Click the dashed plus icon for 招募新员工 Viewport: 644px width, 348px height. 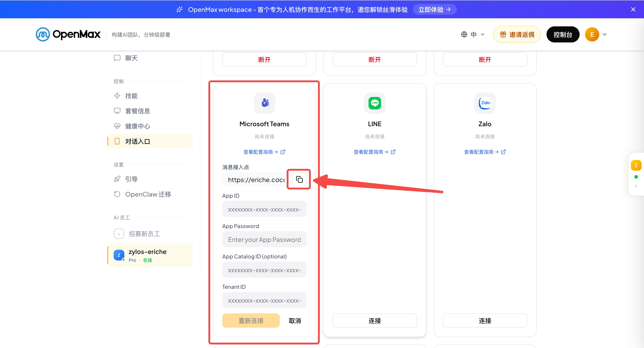[119, 234]
